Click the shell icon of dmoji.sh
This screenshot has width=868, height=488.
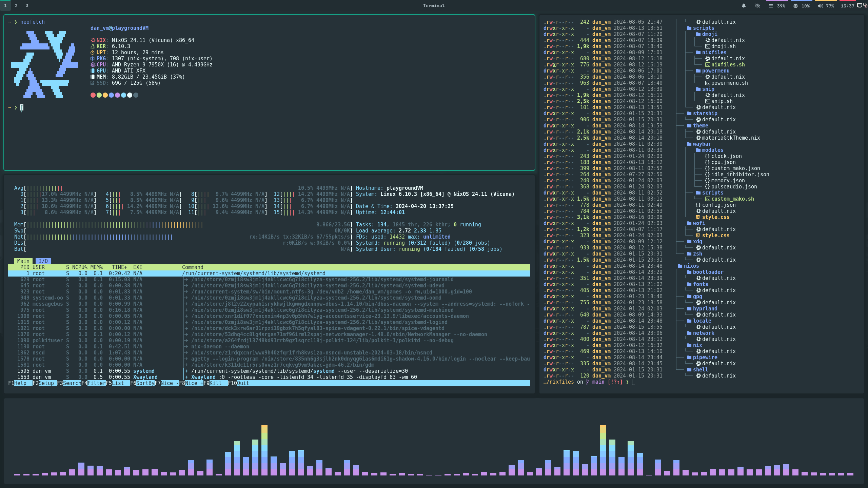[708, 46]
